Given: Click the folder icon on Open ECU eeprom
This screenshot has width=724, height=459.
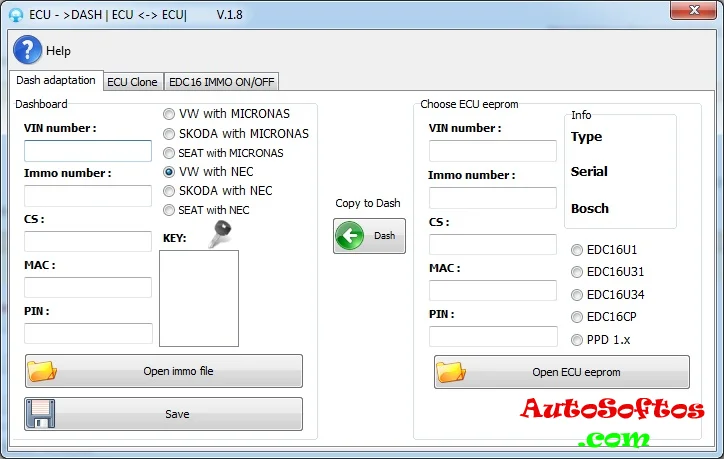Looking at the screenshot, I should (451, 372).
